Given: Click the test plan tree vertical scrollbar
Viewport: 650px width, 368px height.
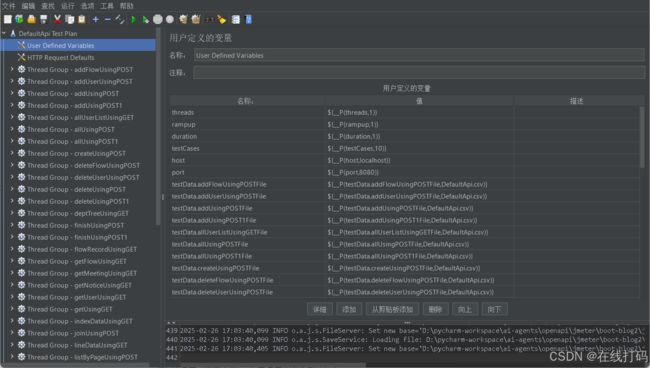Looking at the screenshot, I should click(x=158, y=126).
